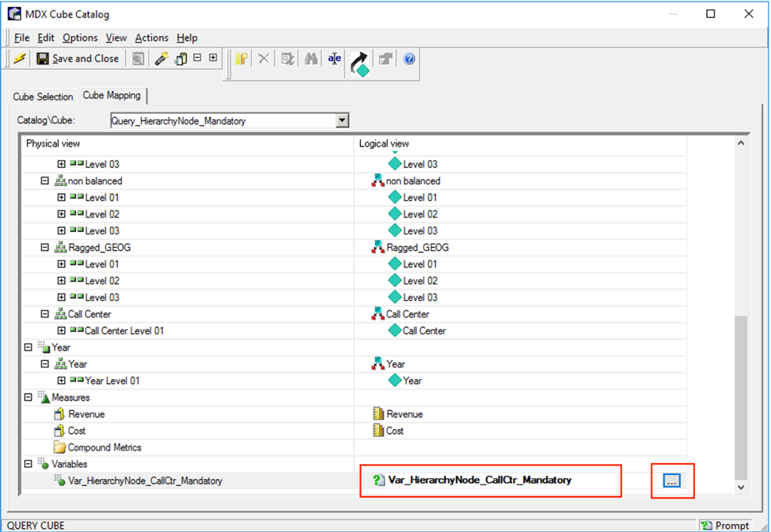The image size is (771, 532).
Task: Open the Options menu
Action: pyautogui.click(x=80, y=37)
